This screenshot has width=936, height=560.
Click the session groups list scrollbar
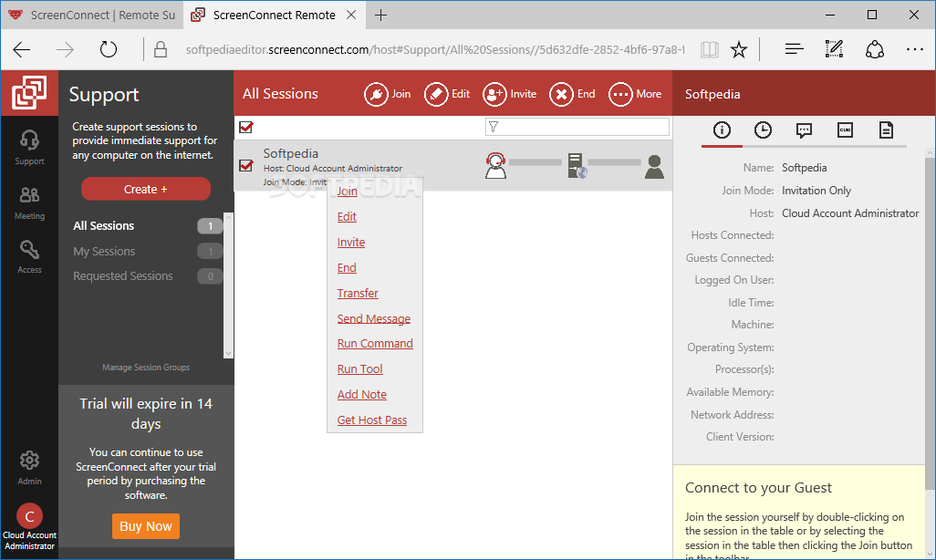click(228, 285)
